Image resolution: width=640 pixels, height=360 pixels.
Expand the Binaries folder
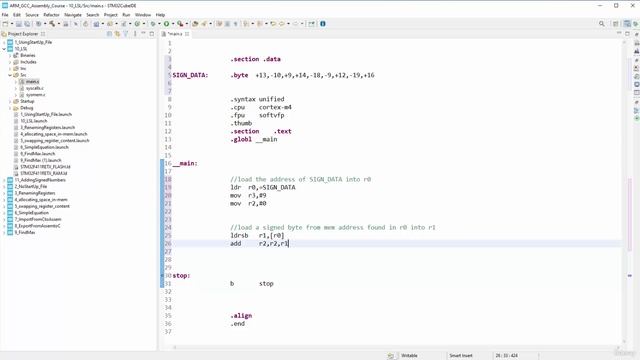pyautogui.click(x=10, y=55)
